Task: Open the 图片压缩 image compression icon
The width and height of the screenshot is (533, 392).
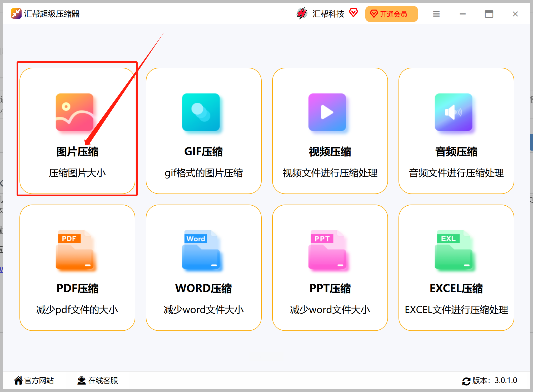Action: pyautogui.click(x=74, y=112)
